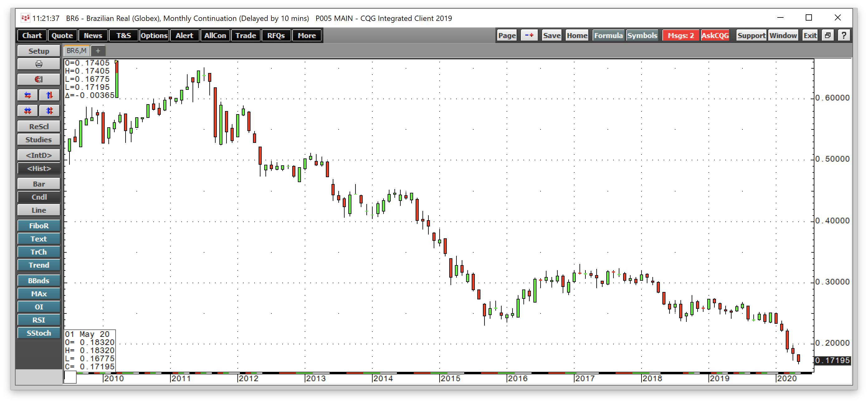Click the ReScl rescale button

(39, 126)
